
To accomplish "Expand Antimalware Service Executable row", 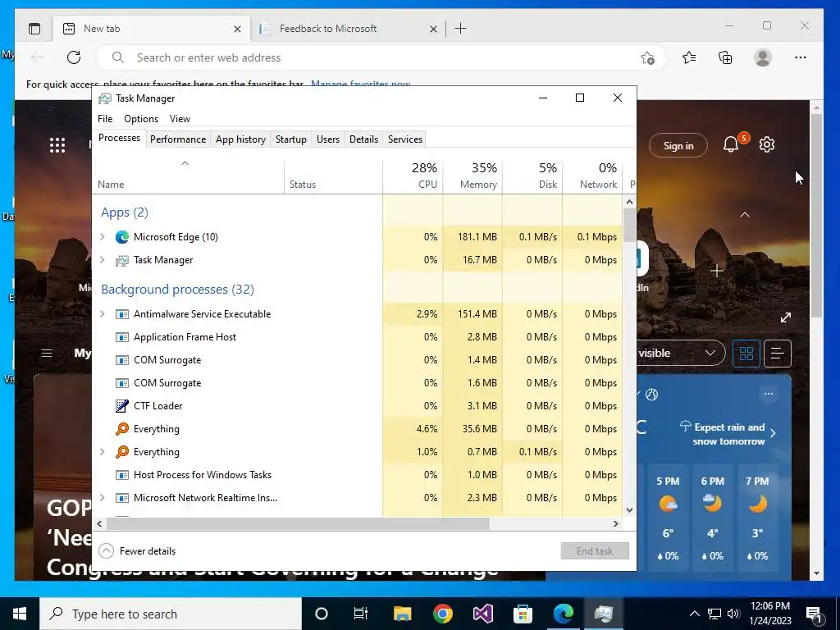I will 103,314.
